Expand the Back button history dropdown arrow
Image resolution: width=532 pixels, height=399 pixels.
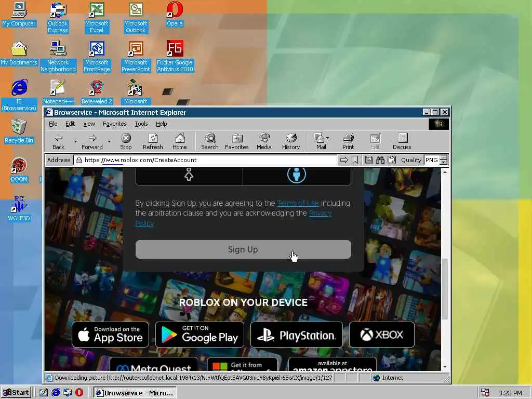(75, 141)
